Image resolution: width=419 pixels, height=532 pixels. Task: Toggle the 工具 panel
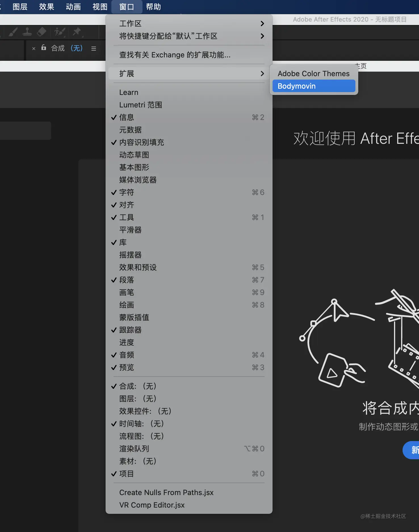pos(189,217)
